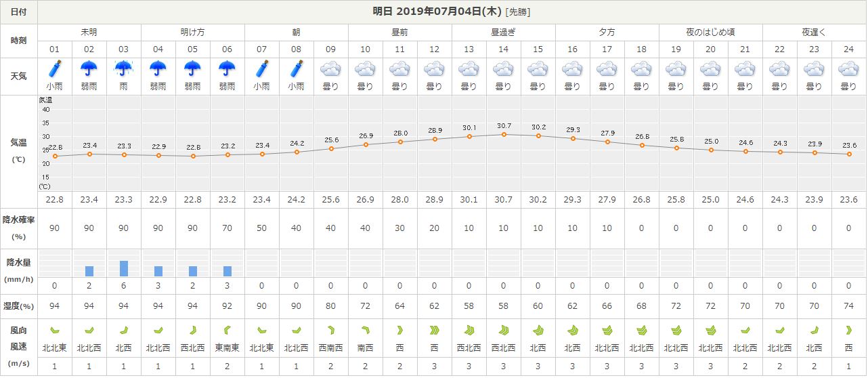Click the 22.8 temperature point at hour 01
Image resolution: width=868 pixels, height=378 pixels.
pos(55,156)
